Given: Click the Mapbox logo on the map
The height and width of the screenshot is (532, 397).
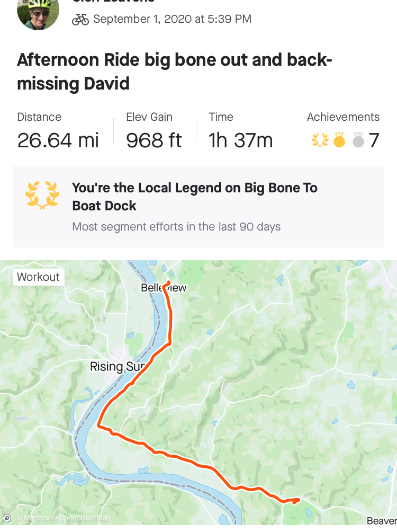Looking at the screenshot, I should (x=7, y=518).
